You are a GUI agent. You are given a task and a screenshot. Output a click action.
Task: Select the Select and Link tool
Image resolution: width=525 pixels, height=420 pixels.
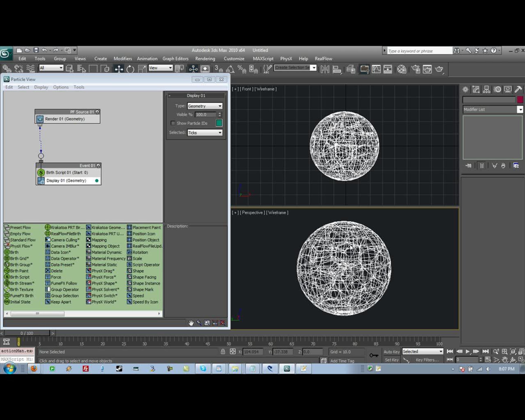(x=7, y=69)
